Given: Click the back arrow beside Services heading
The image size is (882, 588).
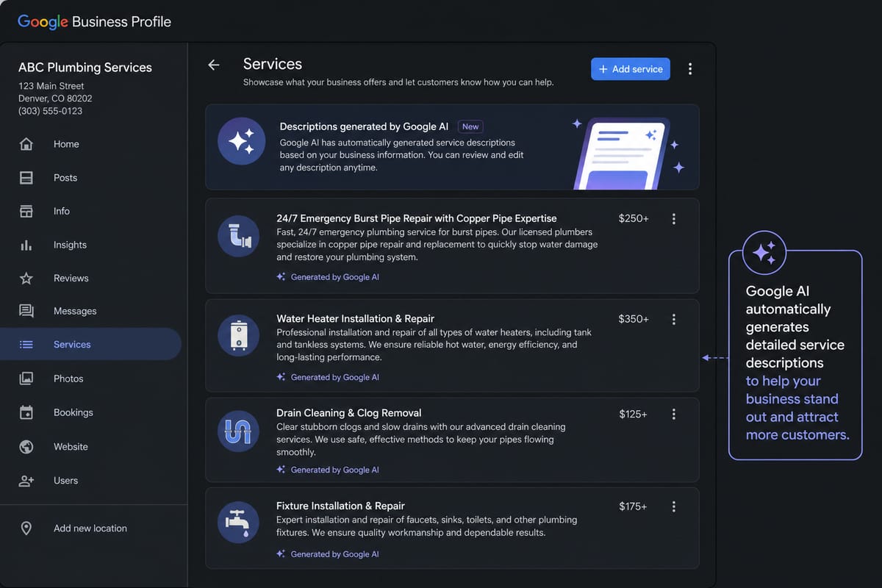Looking at the screenshot, I should (x=214, y=65).
